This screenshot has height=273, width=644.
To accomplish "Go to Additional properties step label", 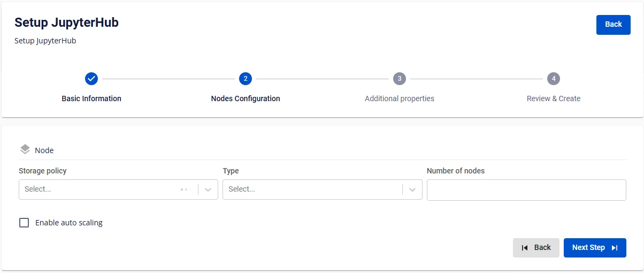I will (400, 98).
